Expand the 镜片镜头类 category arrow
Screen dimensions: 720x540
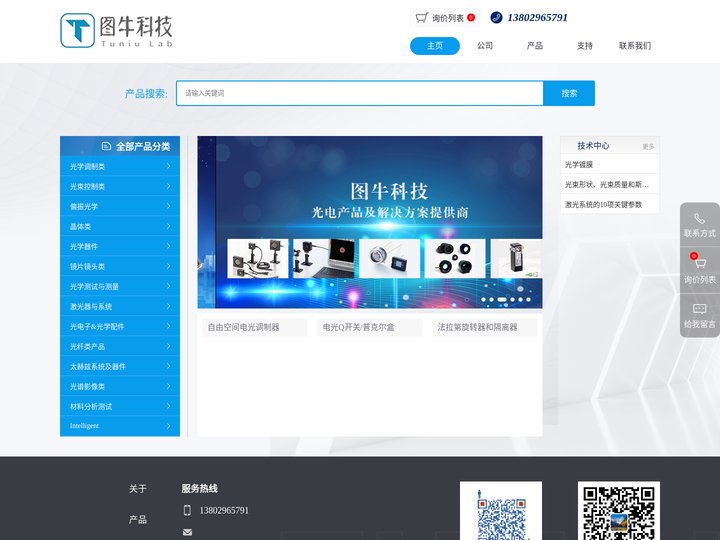click(168, 266)
